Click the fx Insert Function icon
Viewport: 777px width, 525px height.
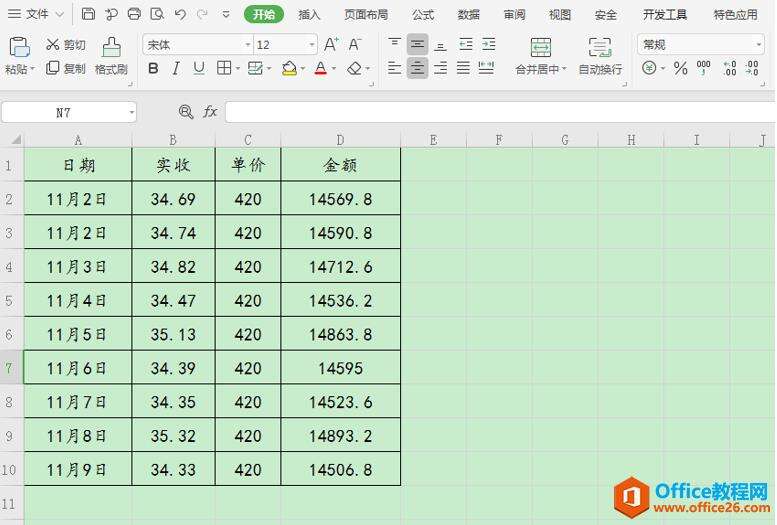210,112
